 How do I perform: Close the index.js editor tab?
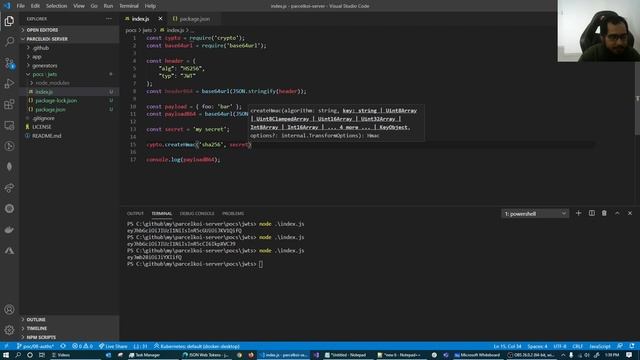pyautogui.click(x=160, y=19)
